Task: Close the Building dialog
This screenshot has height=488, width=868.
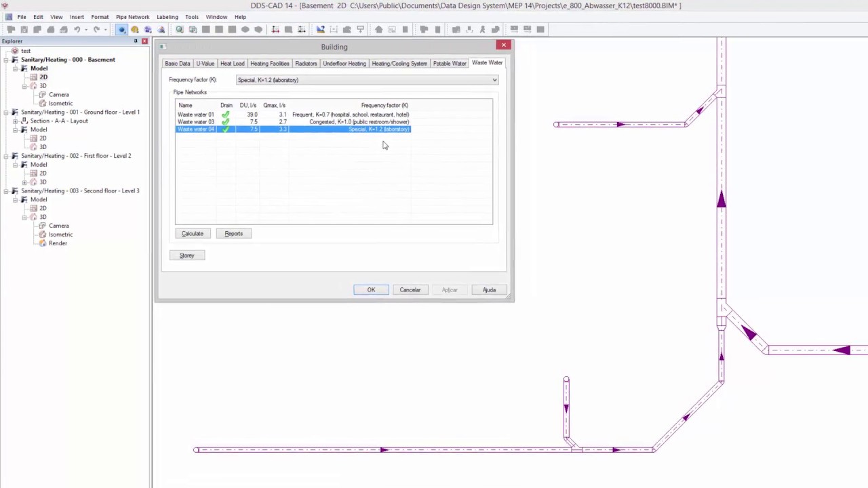Action: 503,45
